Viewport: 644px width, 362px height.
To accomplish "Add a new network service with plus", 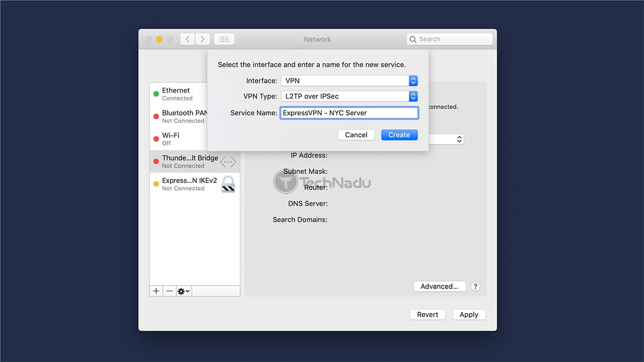I will (x=156, y=291).
